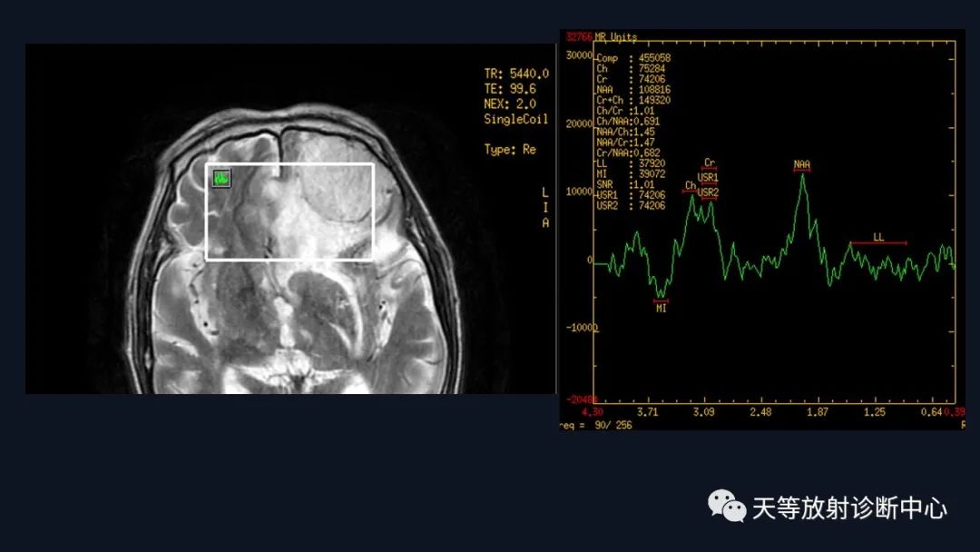The height and width of the screenshot is (552, 980).
Task: Click the TR: 5440.0 parameter text
Action: [516, 74]
